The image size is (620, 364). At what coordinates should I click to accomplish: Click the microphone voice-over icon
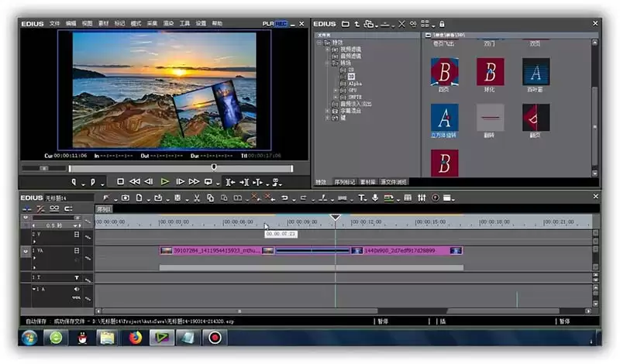375,197
